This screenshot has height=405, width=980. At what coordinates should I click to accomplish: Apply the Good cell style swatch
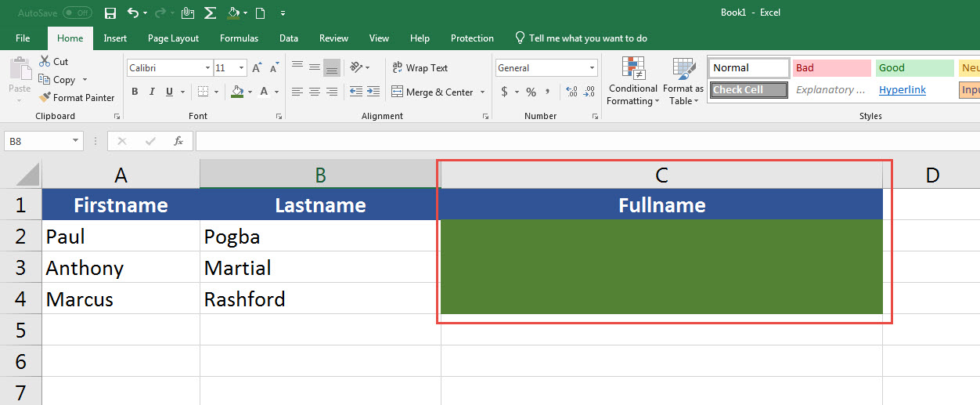(x=913, y=68)
